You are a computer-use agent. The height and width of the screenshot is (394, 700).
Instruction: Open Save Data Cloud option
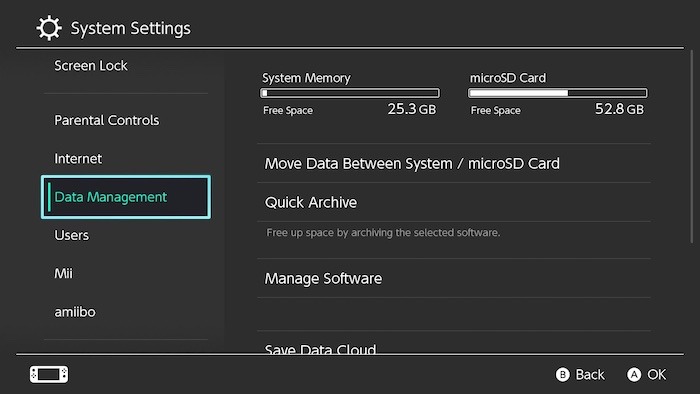point(454,344)
